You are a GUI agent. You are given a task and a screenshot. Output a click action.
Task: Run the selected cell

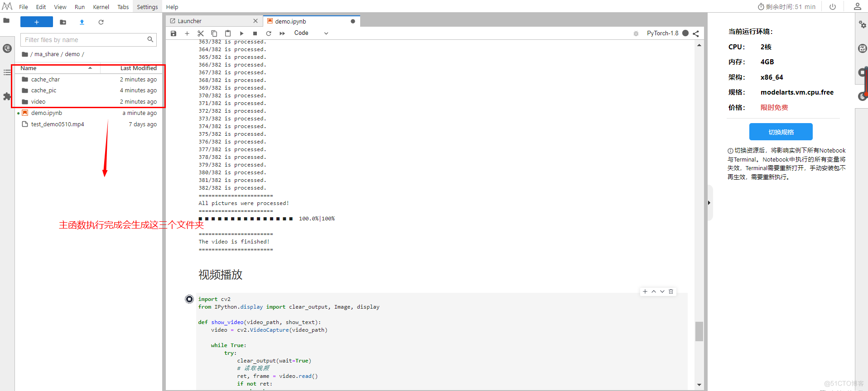241,33
